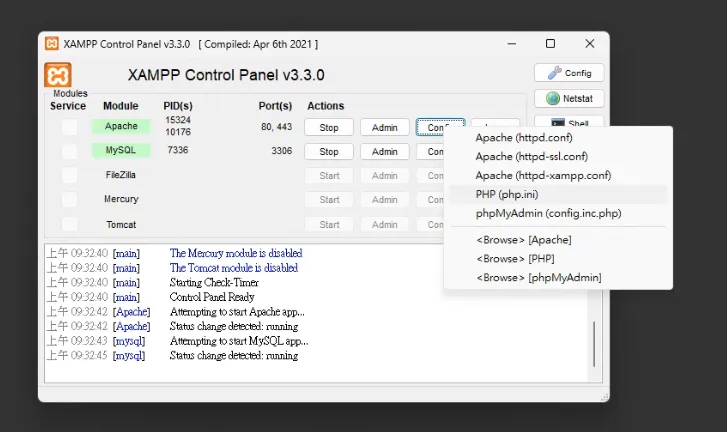Click the FileZilla module label

click(x=121, y=175)
